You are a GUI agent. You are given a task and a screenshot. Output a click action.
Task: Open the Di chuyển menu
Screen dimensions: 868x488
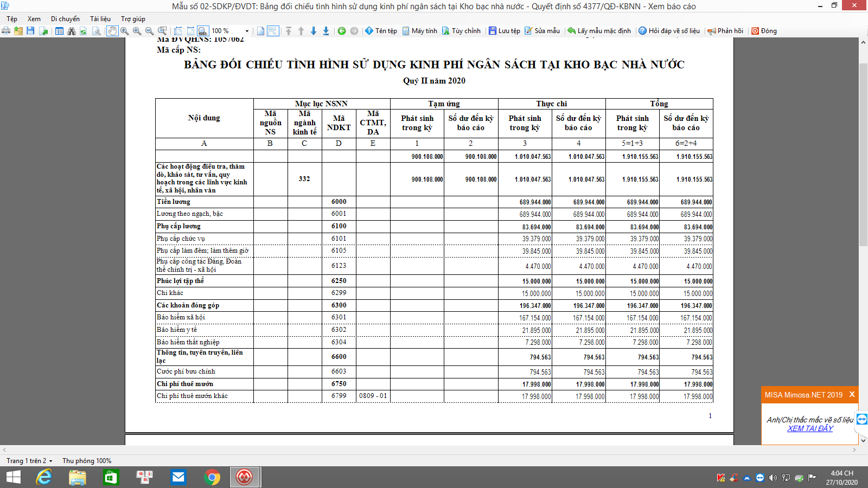(x=65, y=19)
